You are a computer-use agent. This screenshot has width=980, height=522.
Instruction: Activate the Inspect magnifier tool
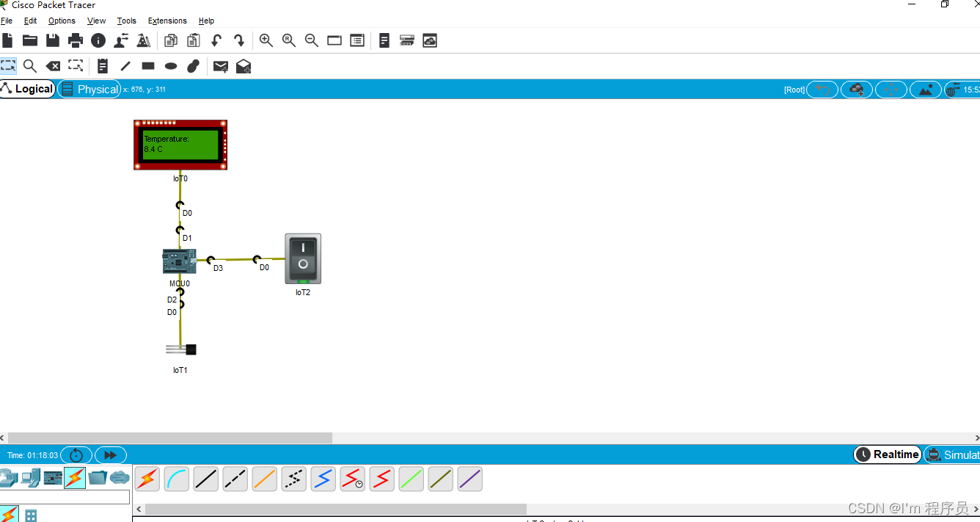[30, 66]
